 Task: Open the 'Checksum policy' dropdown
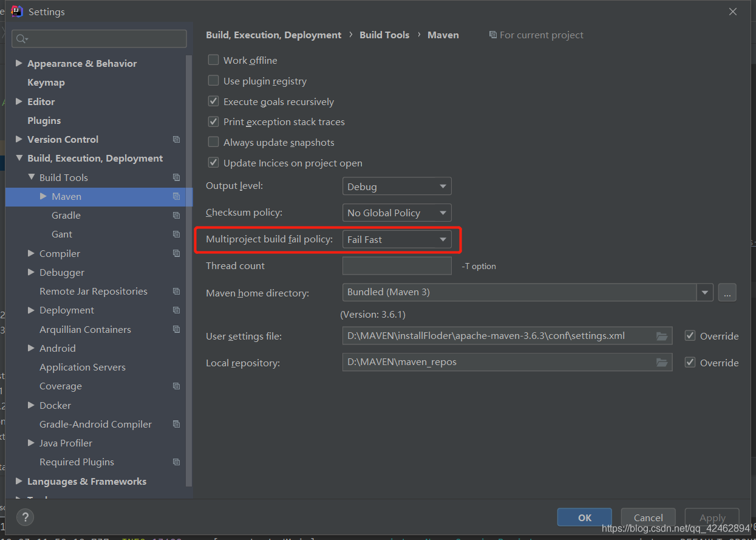397,213
